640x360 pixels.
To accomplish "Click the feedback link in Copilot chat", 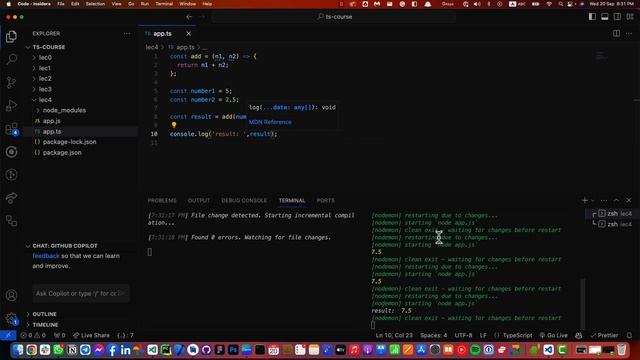I will point(46,256).
